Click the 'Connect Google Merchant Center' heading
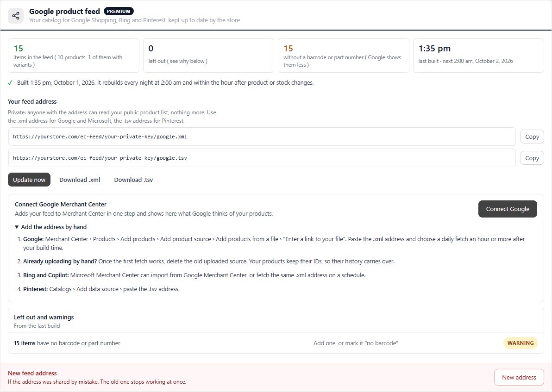The image size is (552, 392). 61,205
